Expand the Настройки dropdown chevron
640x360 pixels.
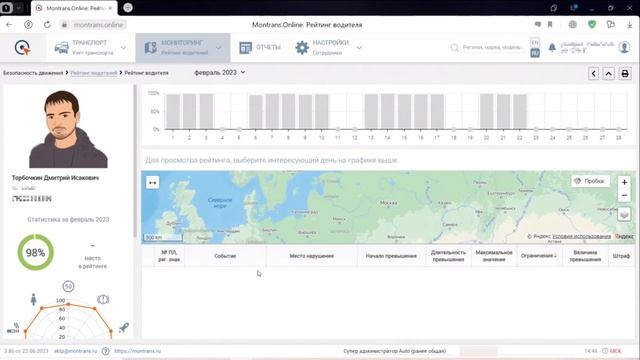(359, 48)
